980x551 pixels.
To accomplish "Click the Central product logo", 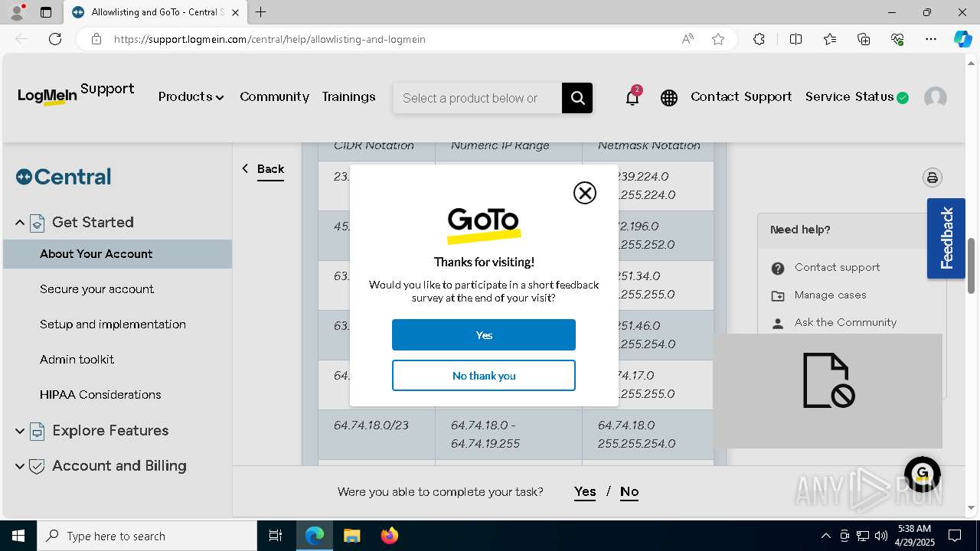I will [64, 177].
